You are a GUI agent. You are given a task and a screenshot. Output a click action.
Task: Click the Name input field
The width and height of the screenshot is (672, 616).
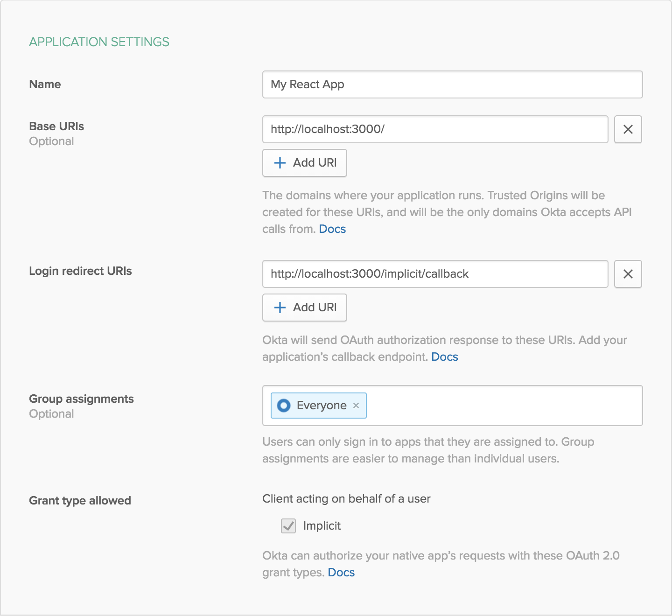pos(452,84)
